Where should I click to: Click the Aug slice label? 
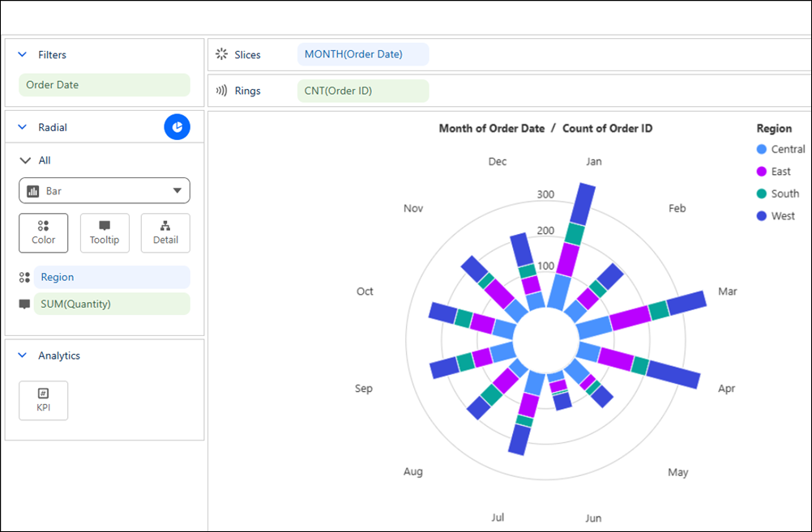[413, 471]
